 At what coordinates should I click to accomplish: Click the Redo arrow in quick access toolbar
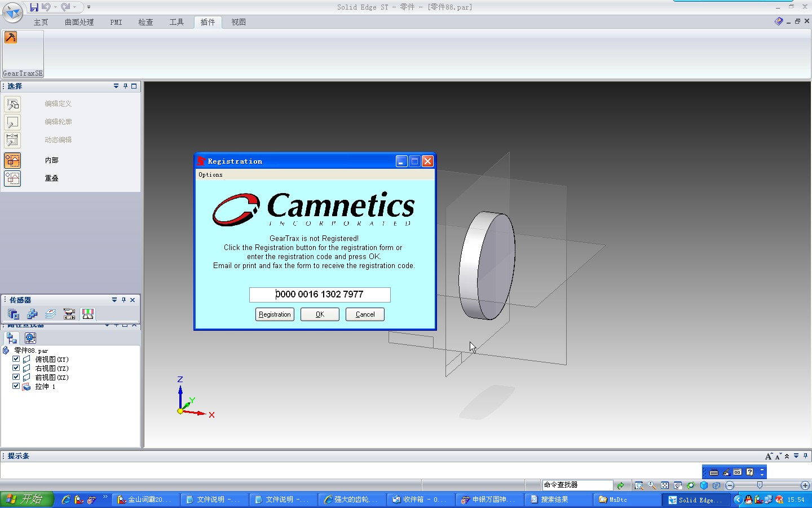[65, 7]
